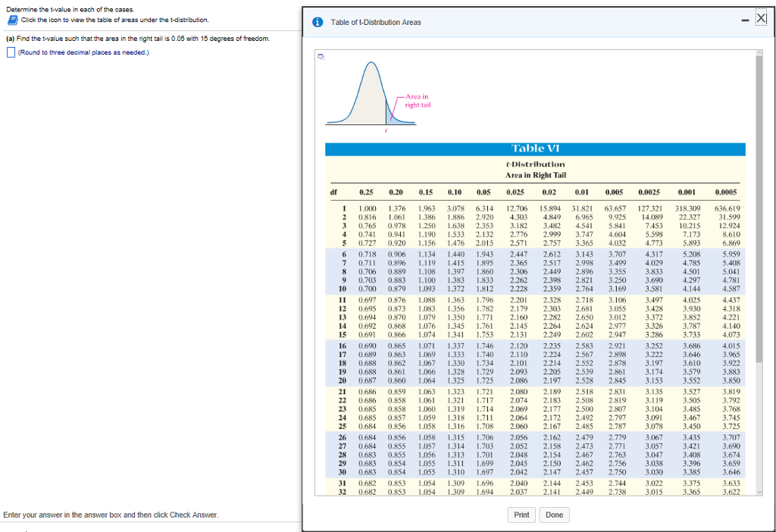Close the t-Distribution Areas dialog
Viewport: 776px width, 532px height.
762,17
